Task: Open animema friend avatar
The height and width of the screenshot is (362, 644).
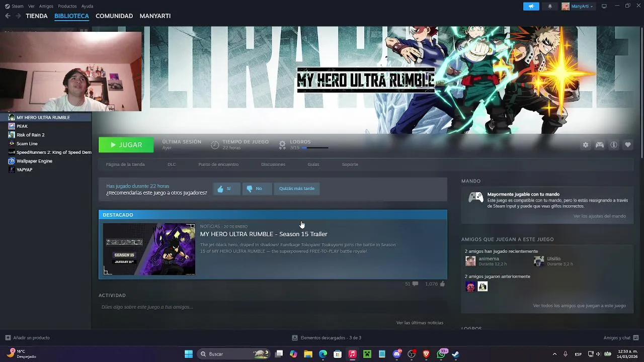Action: tap(470, 261)
